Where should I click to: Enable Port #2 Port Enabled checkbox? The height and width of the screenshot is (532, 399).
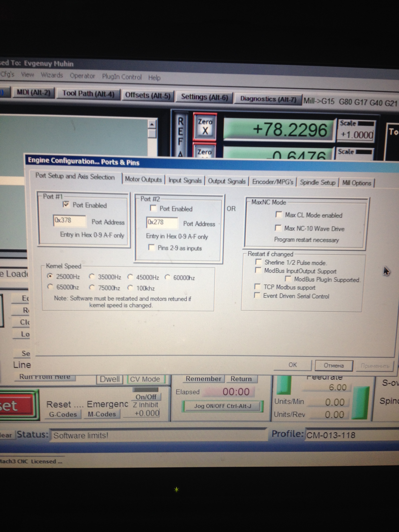(153, 208)
